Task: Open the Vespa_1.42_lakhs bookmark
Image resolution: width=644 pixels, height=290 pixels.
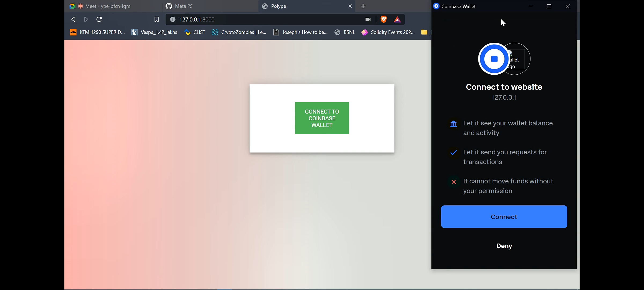Action: click(x=154, y=32)
